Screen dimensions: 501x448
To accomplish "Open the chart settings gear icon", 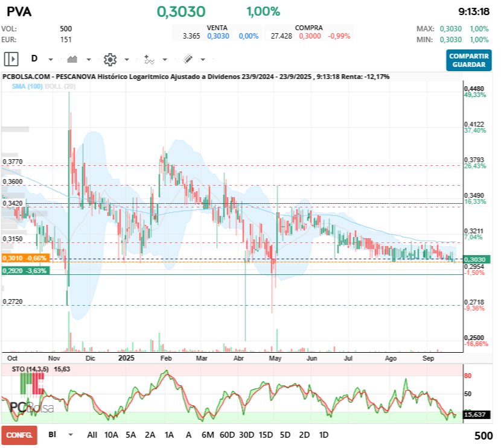I will 110,59.
